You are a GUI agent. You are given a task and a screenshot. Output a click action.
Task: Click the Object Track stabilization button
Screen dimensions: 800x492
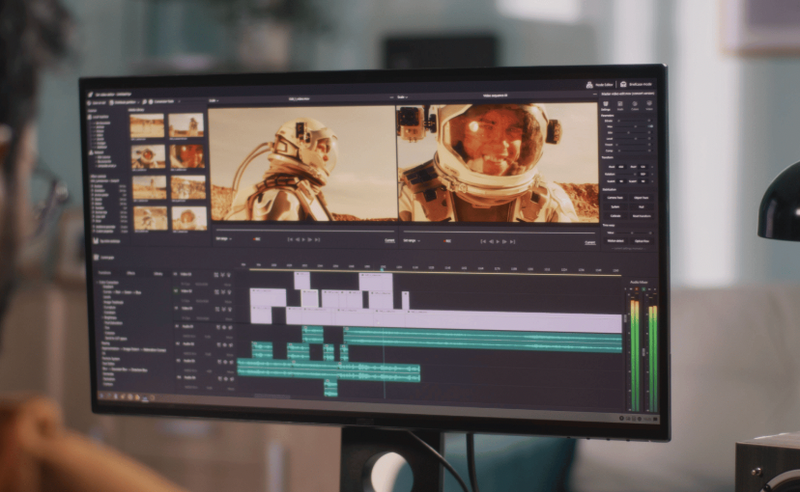point(641,198)
